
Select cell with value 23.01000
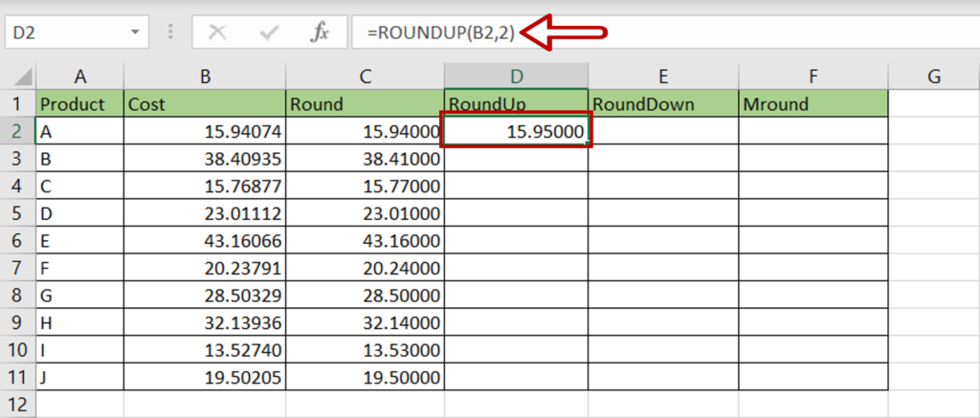(x=365, y=213)
